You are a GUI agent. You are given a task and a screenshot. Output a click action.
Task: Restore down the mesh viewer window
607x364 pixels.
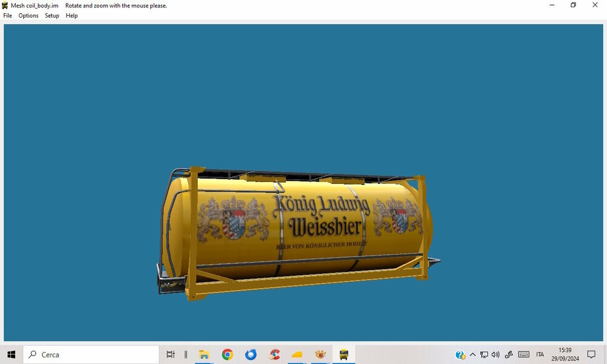point(574,5)
